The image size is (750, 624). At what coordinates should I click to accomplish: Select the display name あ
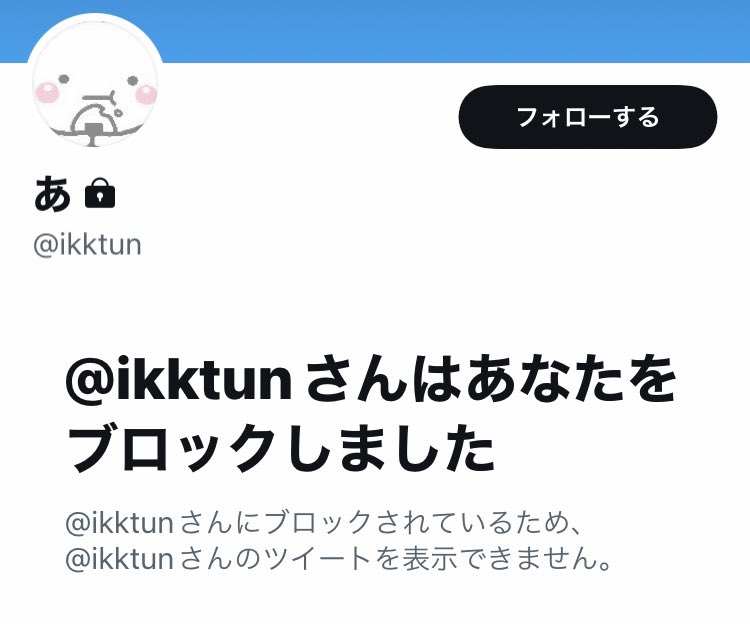click(52, 193)
